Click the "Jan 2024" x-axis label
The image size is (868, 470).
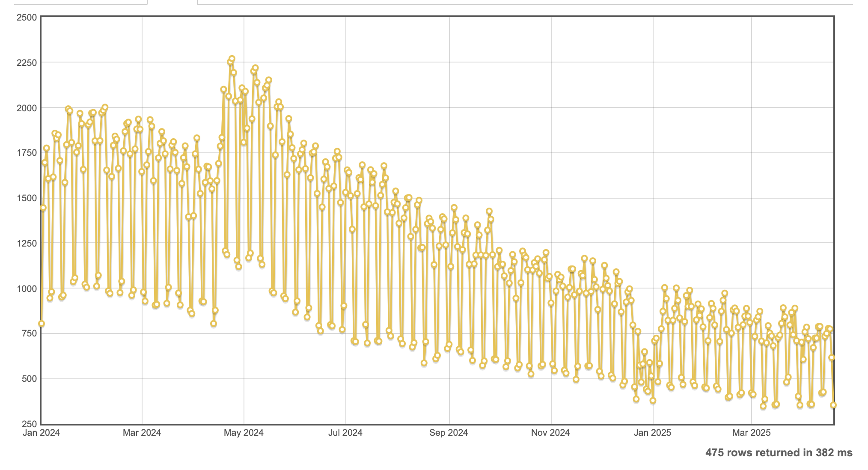(x=41, y=433)
